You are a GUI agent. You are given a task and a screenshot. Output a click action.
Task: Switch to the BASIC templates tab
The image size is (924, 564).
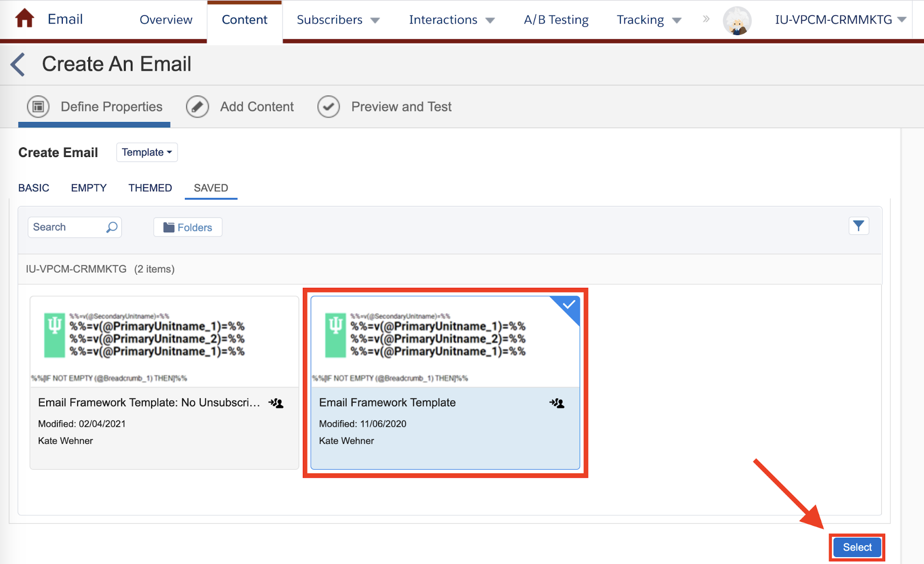pos(34,188)
